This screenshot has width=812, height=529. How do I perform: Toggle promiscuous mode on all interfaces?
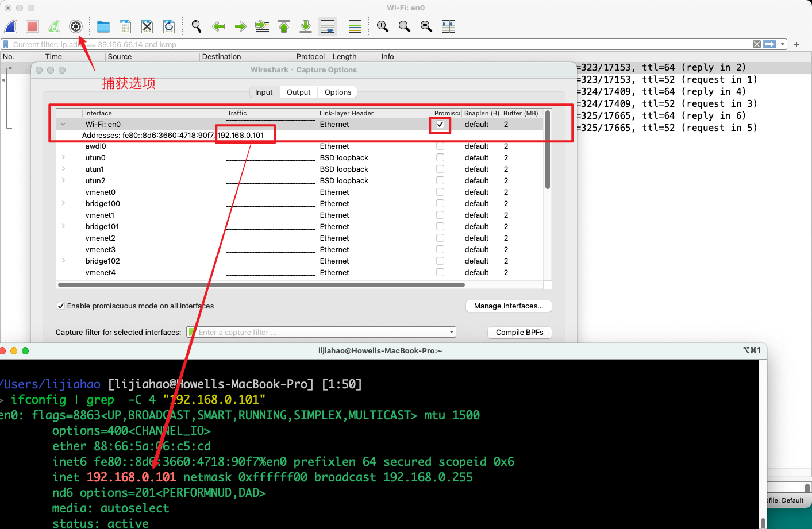click(x=61, y=306)
